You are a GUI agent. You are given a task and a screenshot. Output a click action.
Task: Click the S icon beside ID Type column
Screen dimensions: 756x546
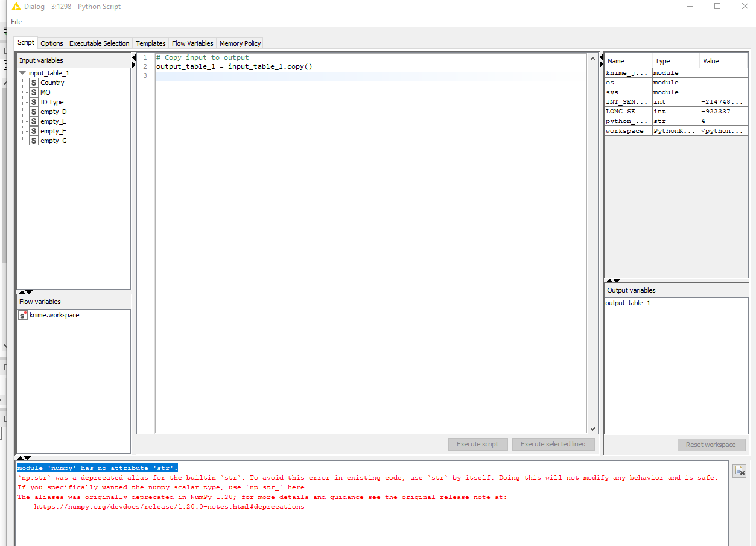click(34, 102)
